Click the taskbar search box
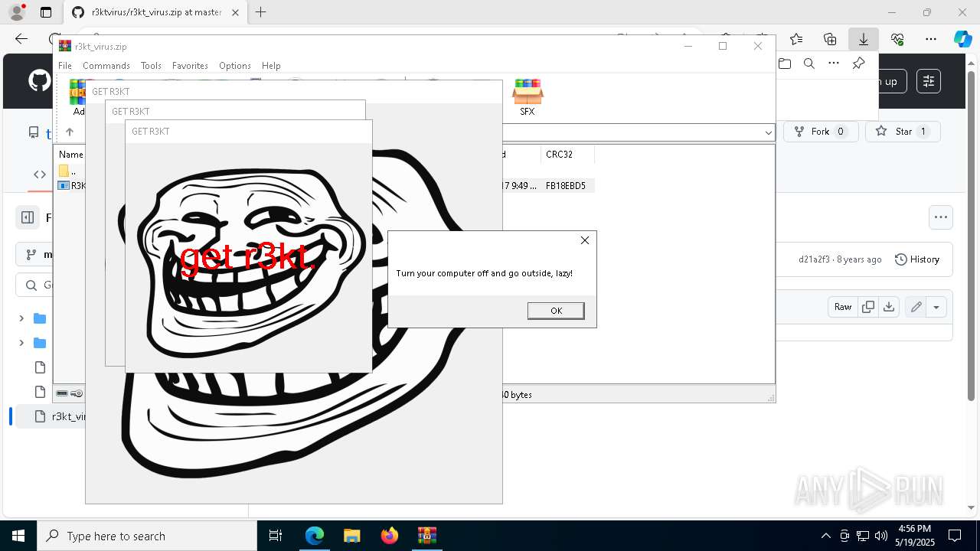 147,536
